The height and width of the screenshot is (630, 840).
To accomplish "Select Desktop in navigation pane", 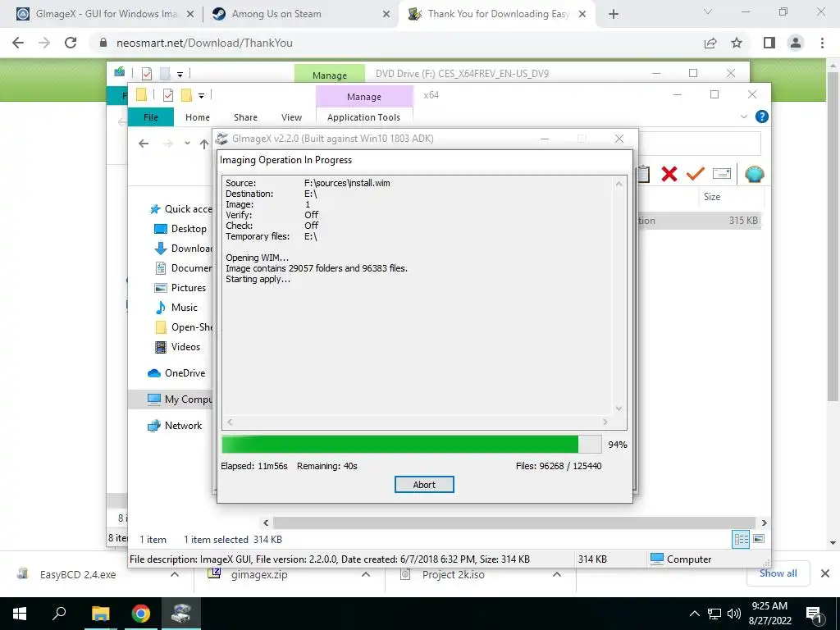I will coord(180,229).
